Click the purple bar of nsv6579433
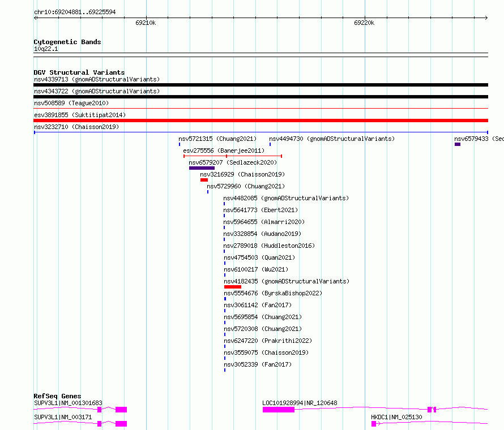 [x=458, y=144]
